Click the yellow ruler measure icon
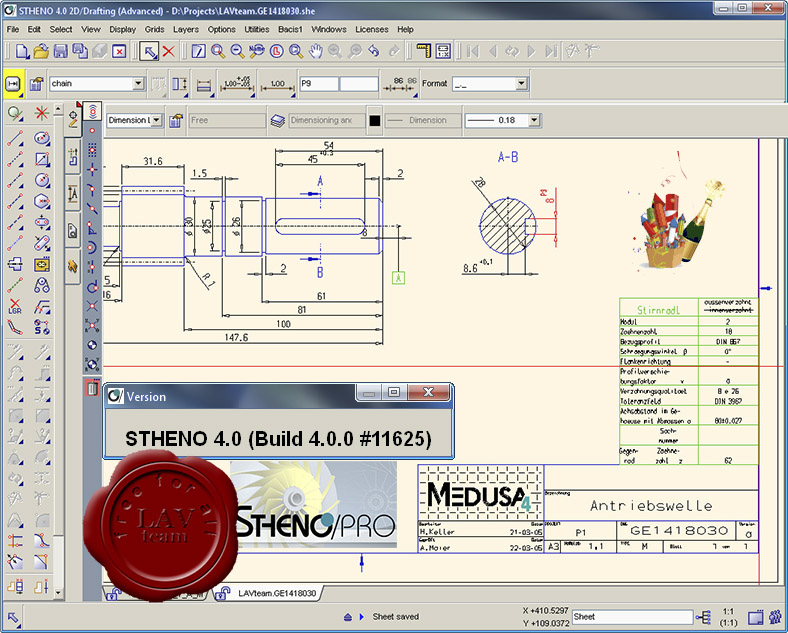Screen dimensions: 788x633 (424, 51)
